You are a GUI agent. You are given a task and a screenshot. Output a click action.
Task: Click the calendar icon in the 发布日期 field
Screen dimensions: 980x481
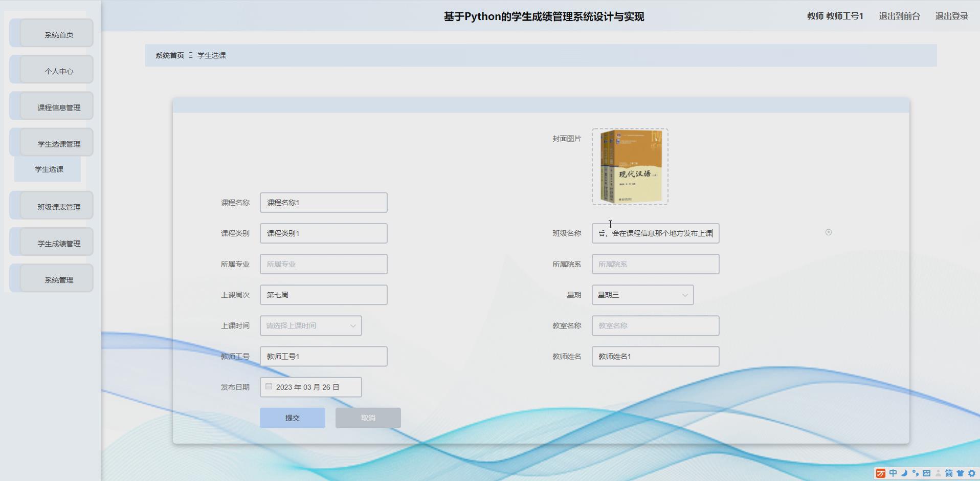click(x=269, y=386)
